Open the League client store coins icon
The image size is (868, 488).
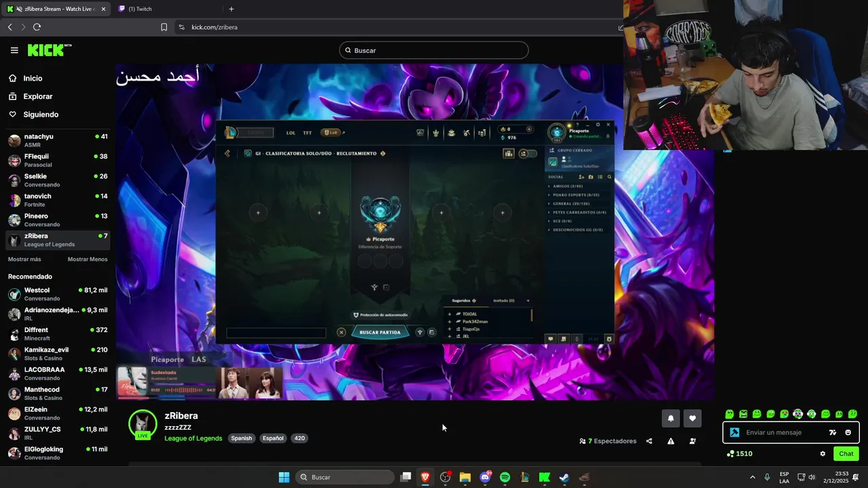482,133
